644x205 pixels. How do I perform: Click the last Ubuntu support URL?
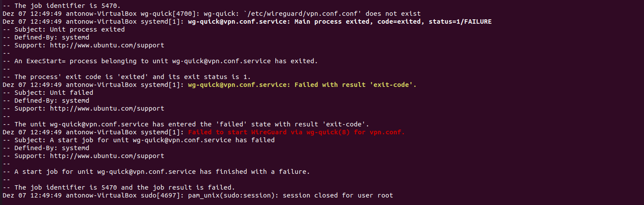[107, 156]
